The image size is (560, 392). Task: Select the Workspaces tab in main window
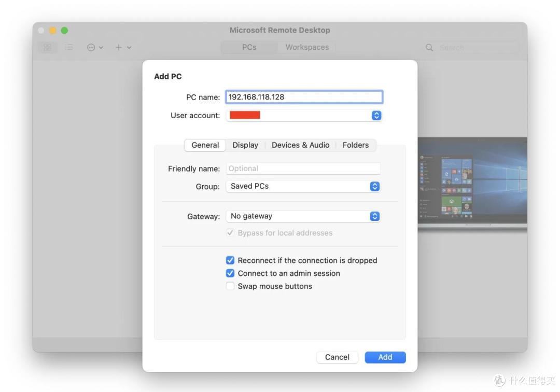click(x=307, y=47)
